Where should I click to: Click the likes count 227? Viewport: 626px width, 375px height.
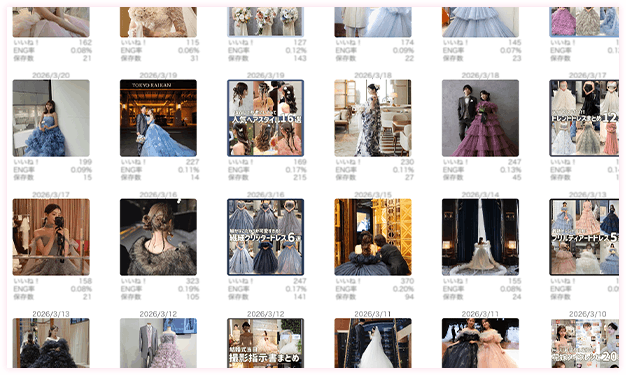[x=192, y=162]
